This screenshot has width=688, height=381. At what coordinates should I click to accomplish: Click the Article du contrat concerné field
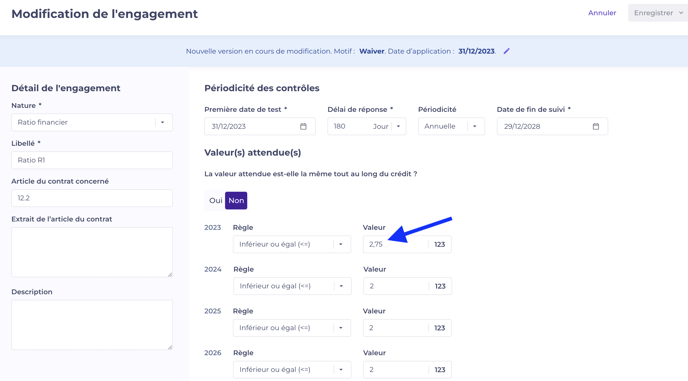click(92, 198)
